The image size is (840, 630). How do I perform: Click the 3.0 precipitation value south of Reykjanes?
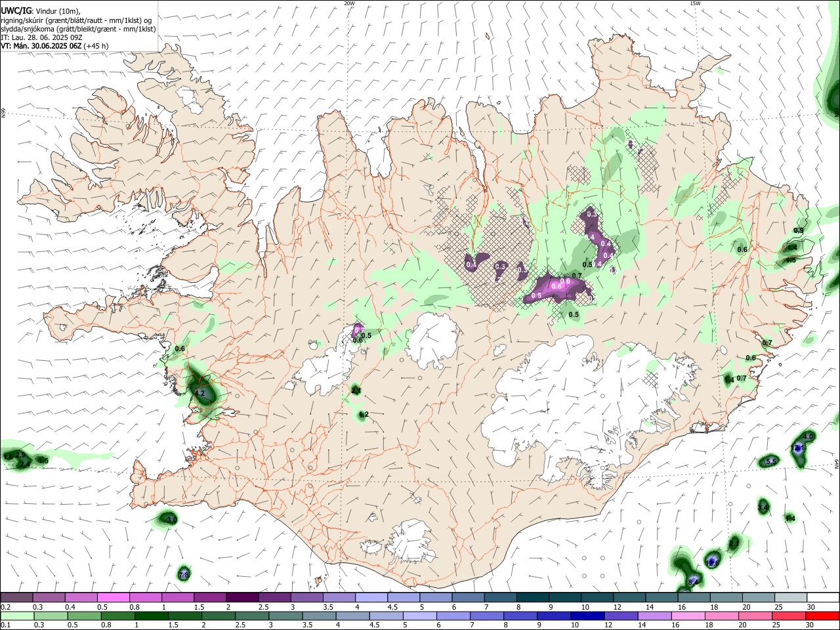171,520
